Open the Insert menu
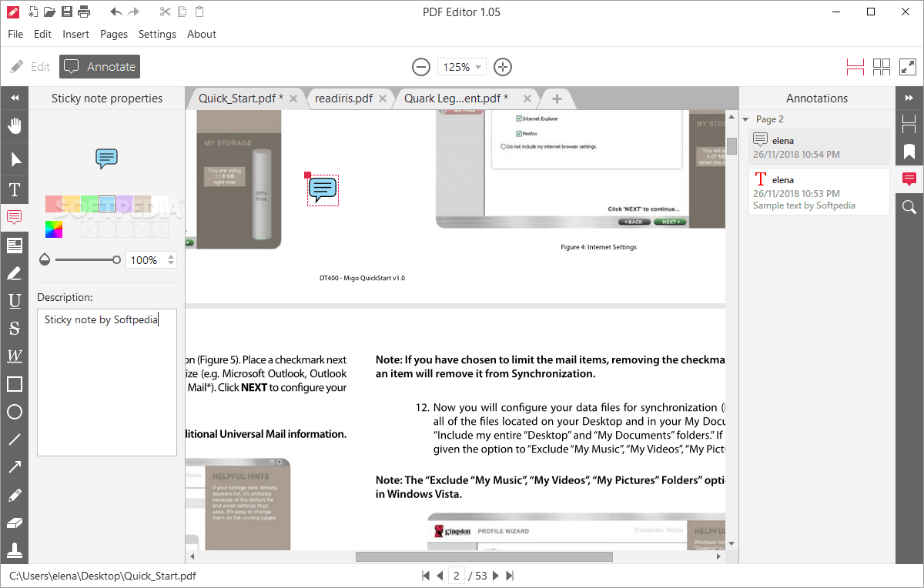Image resolution: width=924 pixels, height=588 pixels. (x=76, y=34)
